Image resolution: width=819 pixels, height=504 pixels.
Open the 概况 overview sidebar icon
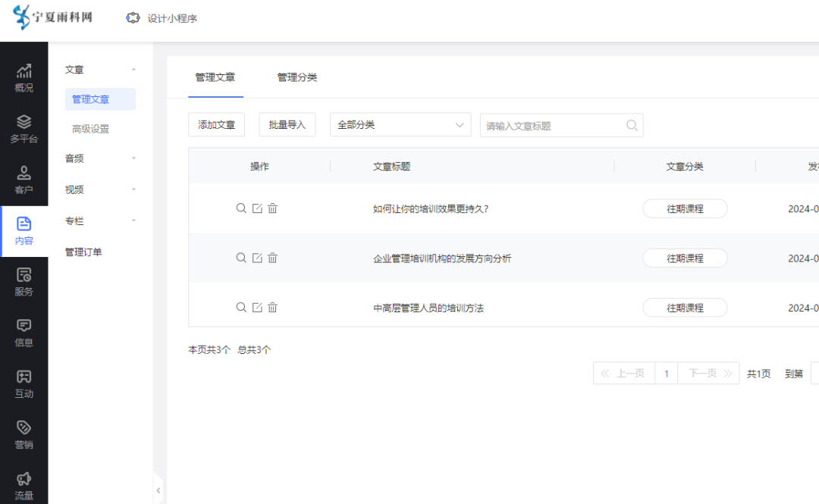tap(24, 78)
